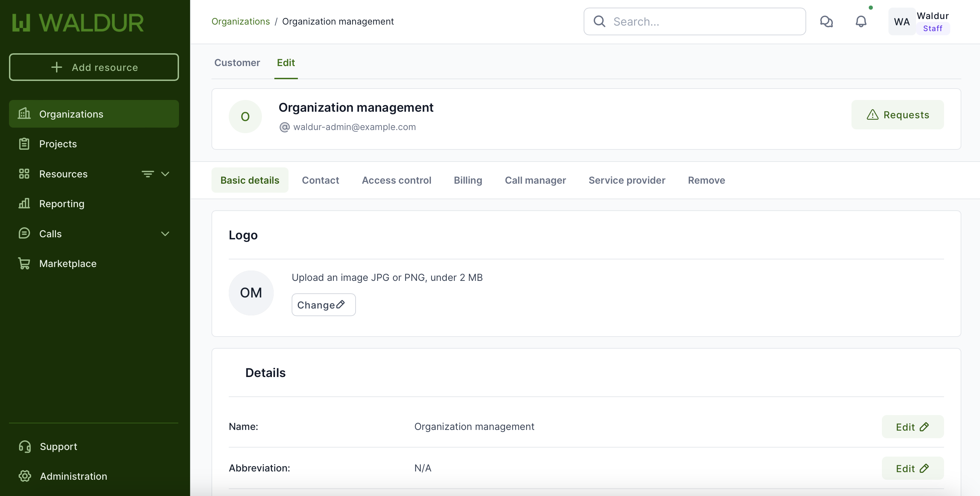The image size is (980, 496).
Task: Click the Marketplace cart icon
Action: 24,264
